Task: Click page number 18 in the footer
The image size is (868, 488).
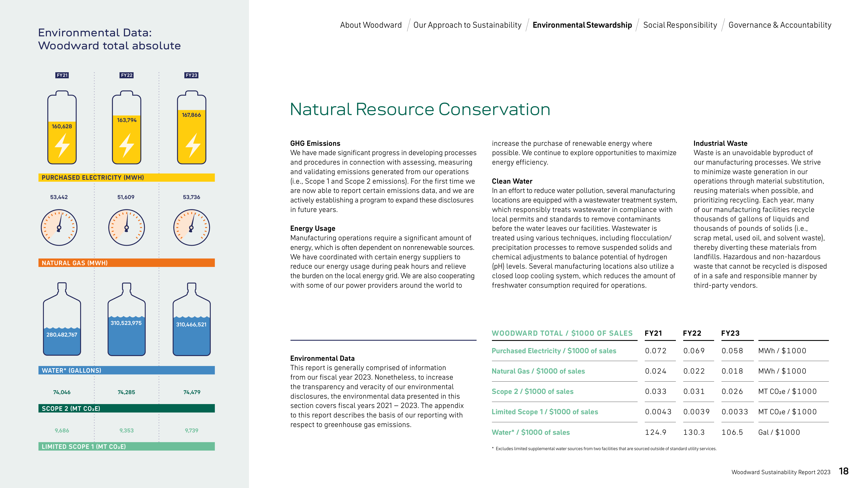Action: coord(844,471)
